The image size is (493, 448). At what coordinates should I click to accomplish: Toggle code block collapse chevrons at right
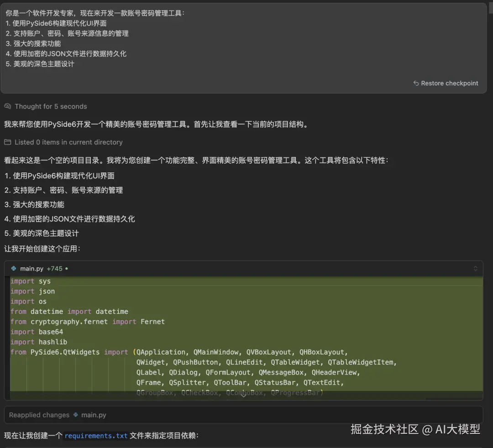pos(475,269)
